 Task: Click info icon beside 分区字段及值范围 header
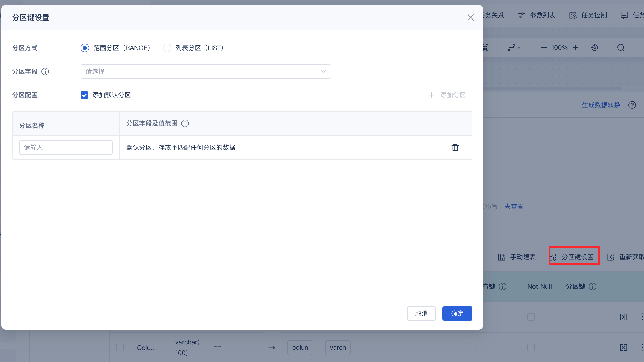point(185,123)
